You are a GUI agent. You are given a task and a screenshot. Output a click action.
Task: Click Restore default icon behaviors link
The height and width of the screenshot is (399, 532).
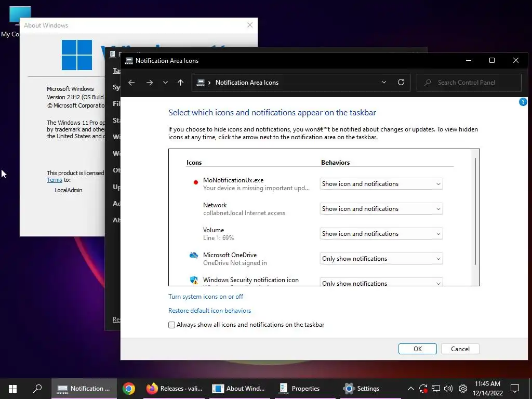coord(210,311)
